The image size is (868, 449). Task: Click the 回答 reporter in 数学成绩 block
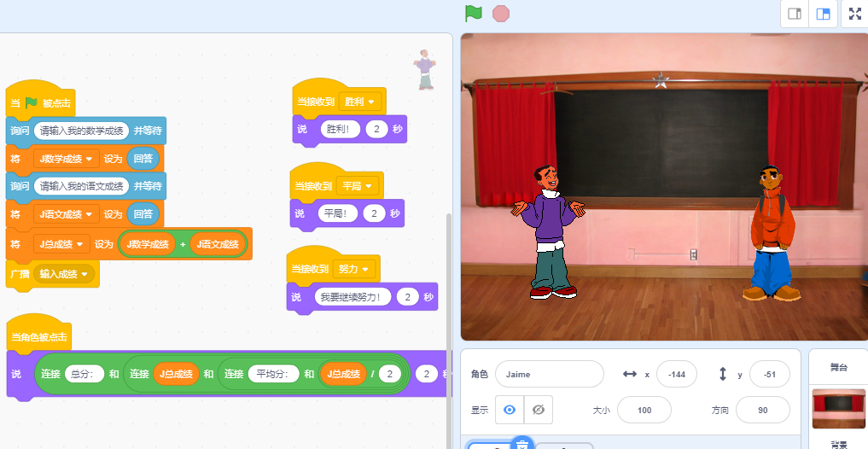click(x=143, y=159)
